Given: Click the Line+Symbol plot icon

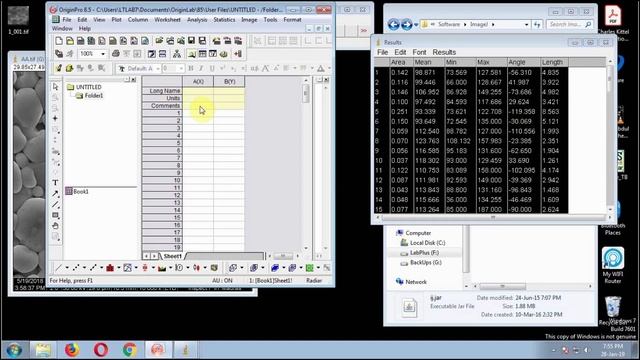Looking at the screenshot, I should coord(93,268).
